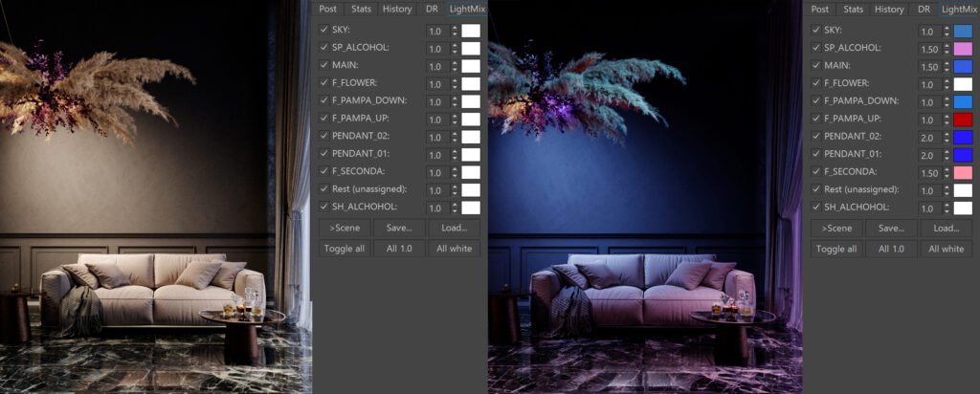Toggle SH_ALCHOHOL checkbox in right panel
The image size is (980, 394).
point(815,207)
